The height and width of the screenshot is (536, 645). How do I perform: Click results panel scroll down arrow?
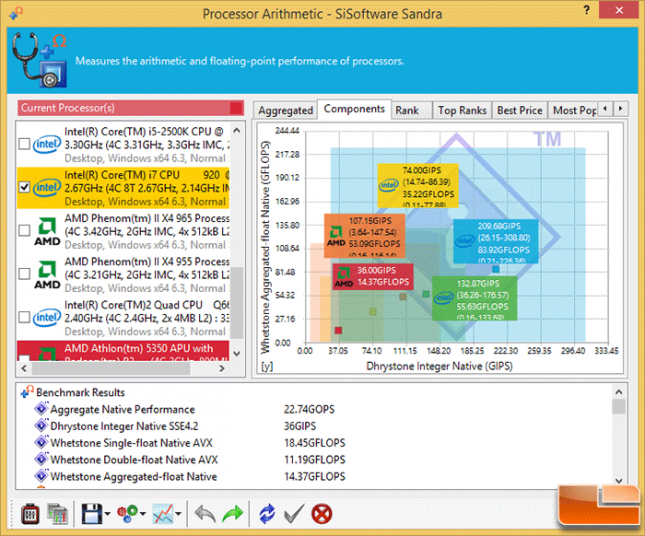click(619, 480)
